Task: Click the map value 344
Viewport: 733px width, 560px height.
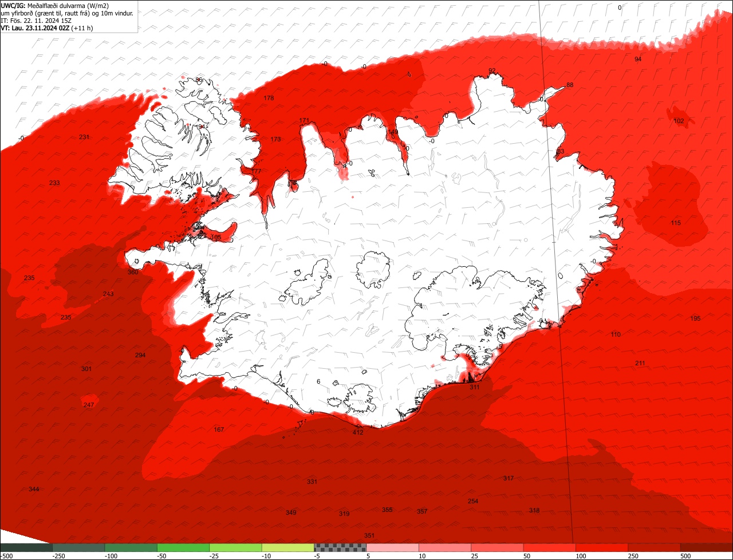Action: point(34,489)
